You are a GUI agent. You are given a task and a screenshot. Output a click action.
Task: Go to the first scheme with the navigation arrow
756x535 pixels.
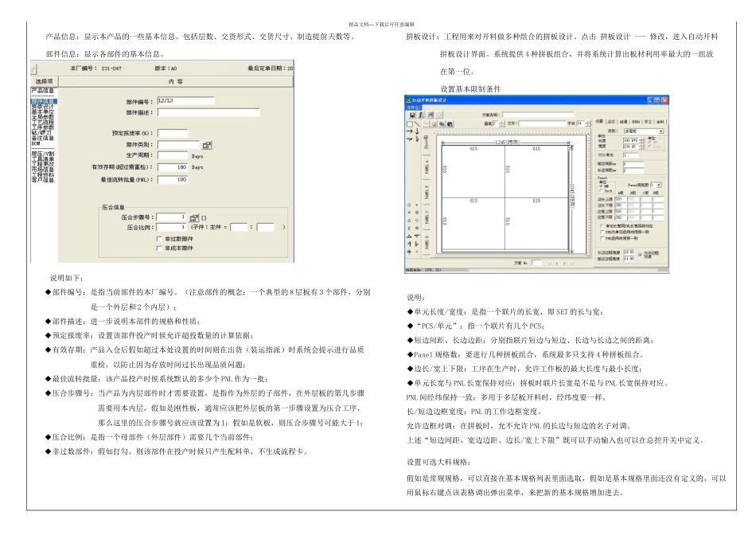tap(549, 264)
